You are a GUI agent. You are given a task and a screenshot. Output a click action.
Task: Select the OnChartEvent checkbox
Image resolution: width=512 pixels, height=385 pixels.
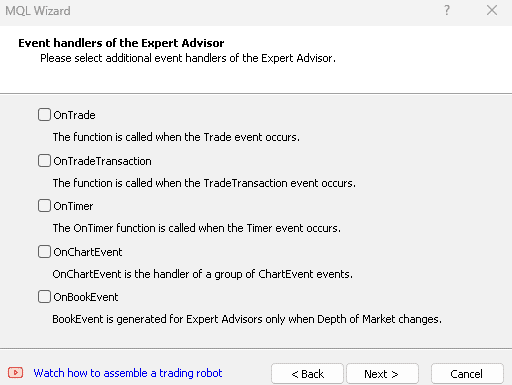click(x=44, y=252)
